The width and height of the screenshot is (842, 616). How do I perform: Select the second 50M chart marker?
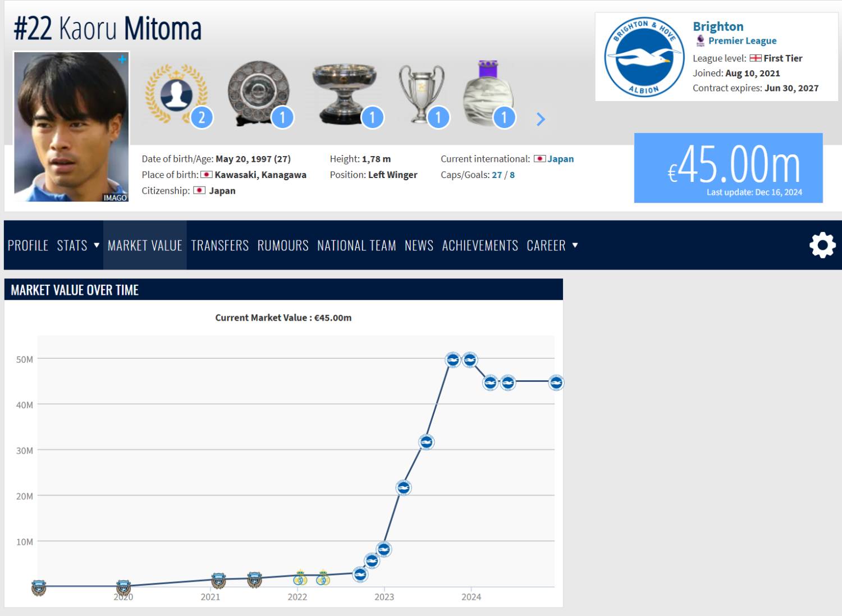(x=470, y=359)
